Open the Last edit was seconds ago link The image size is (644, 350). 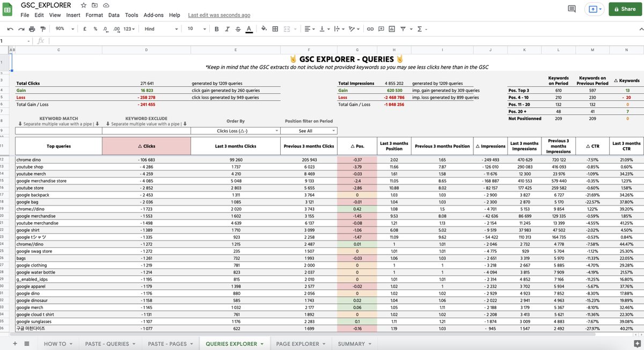pos(219,15)
